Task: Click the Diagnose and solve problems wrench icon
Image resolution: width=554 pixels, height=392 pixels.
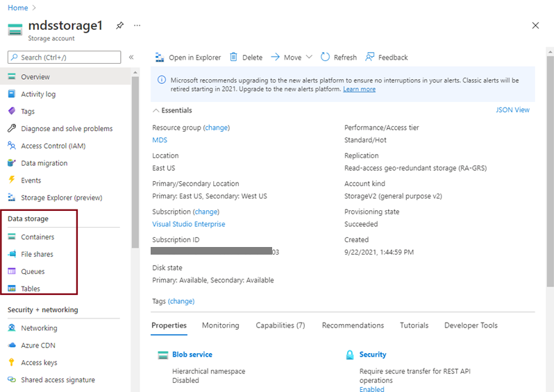Action: pos(12,128)
